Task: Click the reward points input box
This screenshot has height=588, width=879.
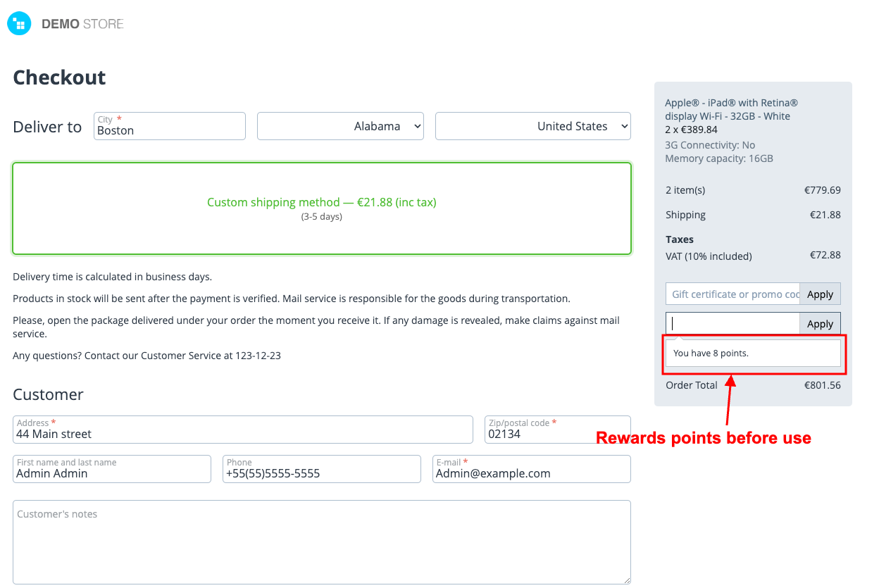Action: (732, 324)
